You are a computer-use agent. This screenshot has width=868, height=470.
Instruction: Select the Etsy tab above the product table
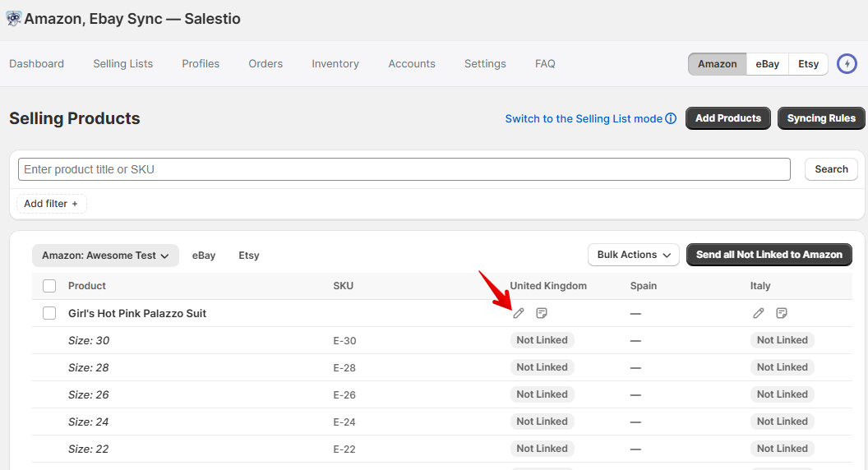pyautogui.click(x=248, y=256)
